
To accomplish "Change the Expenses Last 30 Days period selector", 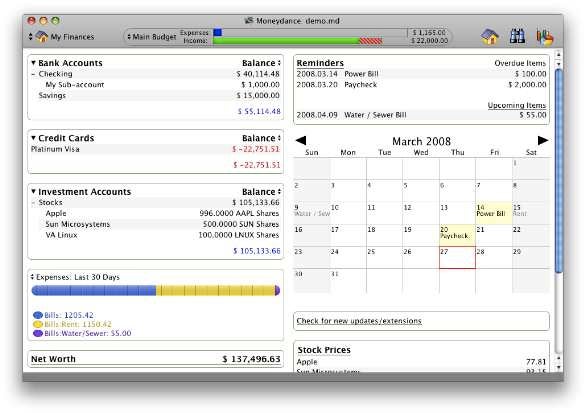I will point(75,277).
